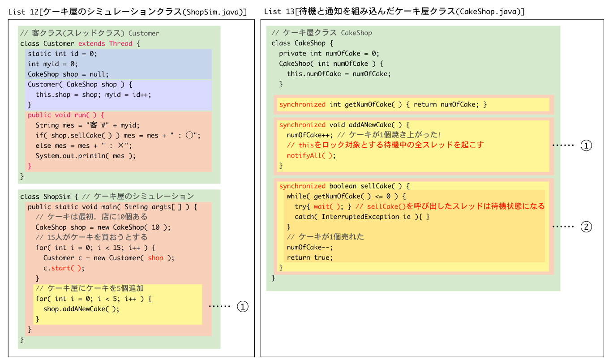Click the line 'numOfCake++; // ケーキが1個焼き上がった!'
Image resolution: width=613 pixels, height=364 pixels.
click(x=364, y=135)
